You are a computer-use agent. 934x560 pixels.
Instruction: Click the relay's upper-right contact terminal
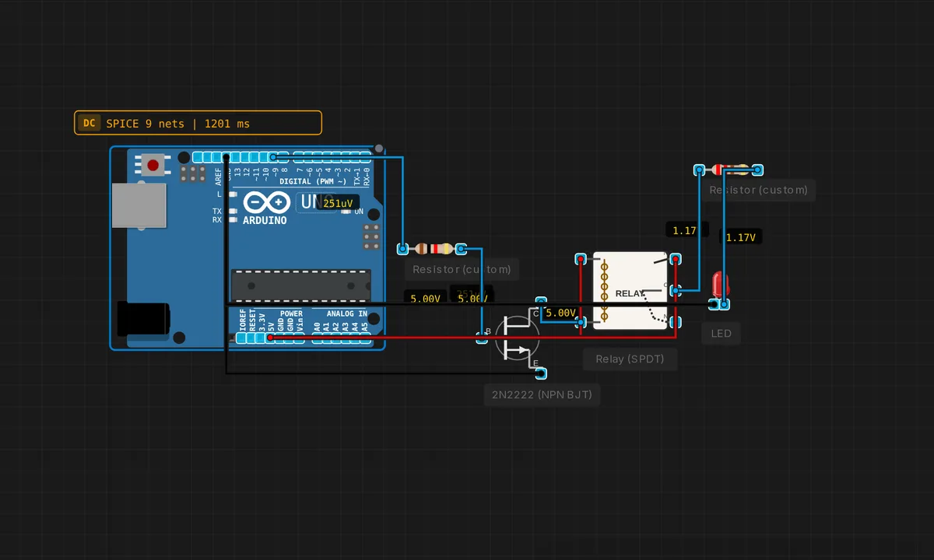pos(677,258)
